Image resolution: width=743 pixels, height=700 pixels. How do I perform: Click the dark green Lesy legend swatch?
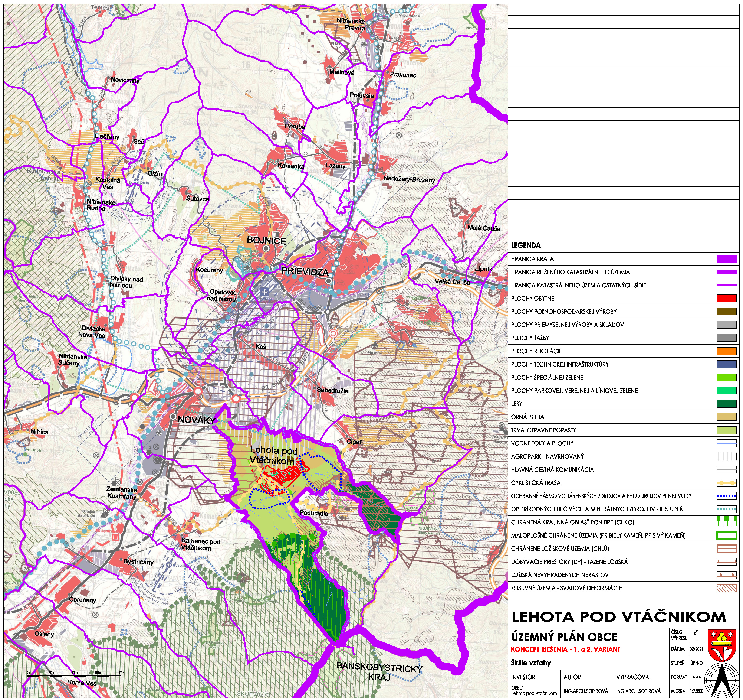coord(726,404)
